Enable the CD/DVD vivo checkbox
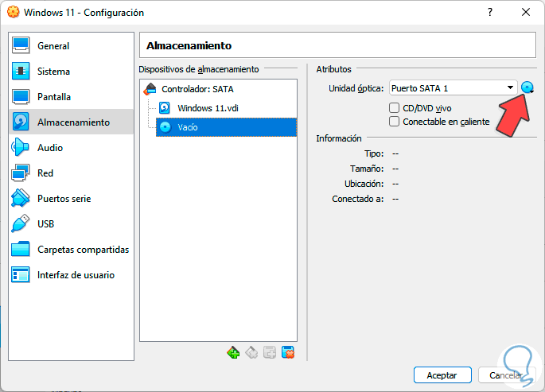Viewport: 545px width, 392px height. [x=394, y=108]
